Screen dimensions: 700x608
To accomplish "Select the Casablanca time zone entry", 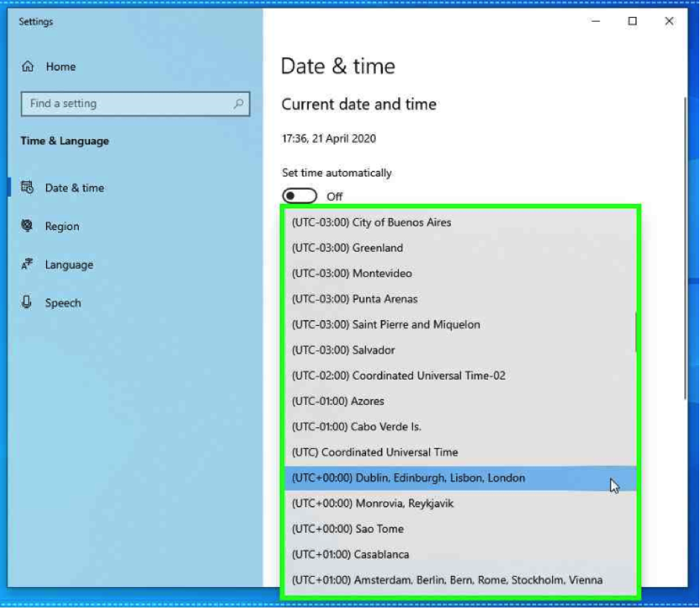I will [x=350, y=554].
